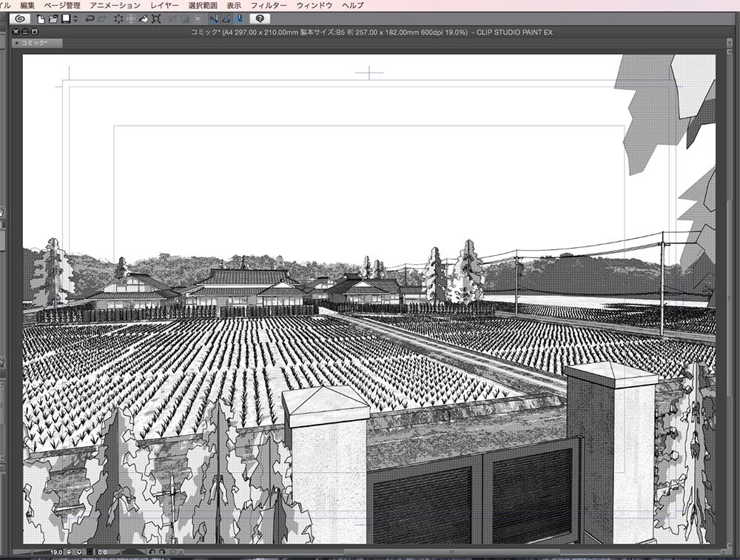Click the Clear (dotted circle) icon
The height and width of the screenshot is (560, 740).
tap(118, 19)
